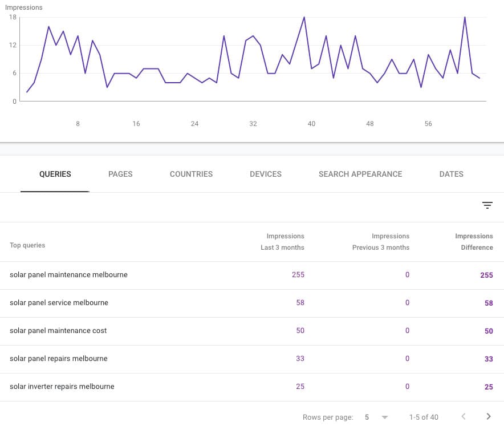Click query 'solar panel maintenance cost'
The image size is (504, 426).
pyautogui.click(x=58, y=331)
